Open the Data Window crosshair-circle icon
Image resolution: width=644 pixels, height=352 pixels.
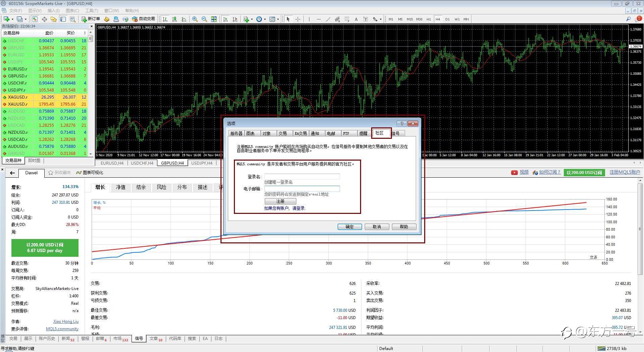(x=44, y=19)
